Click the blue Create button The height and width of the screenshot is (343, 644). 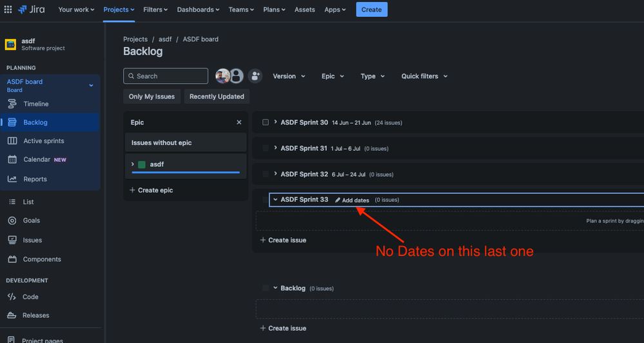372,10
